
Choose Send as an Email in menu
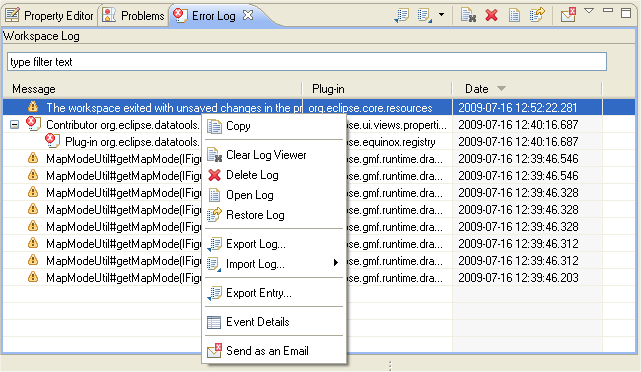pos(274,351)
